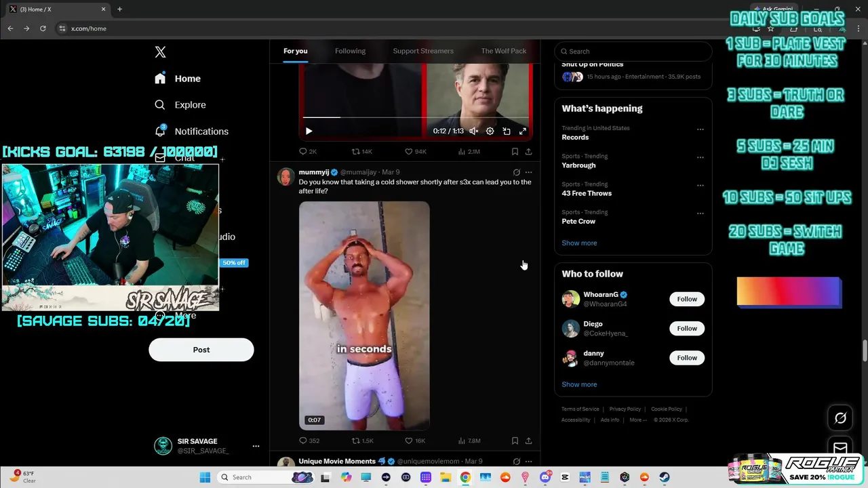Click the X Search input field
The height and width of the screenshot is (488, 868).
(633, 52)
